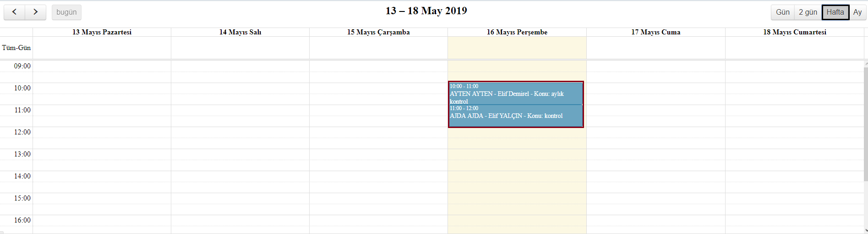This screenshot has width=868, height=234.
Task: Click the 14 Mayıs Salı column header
Action: [240, 32]
